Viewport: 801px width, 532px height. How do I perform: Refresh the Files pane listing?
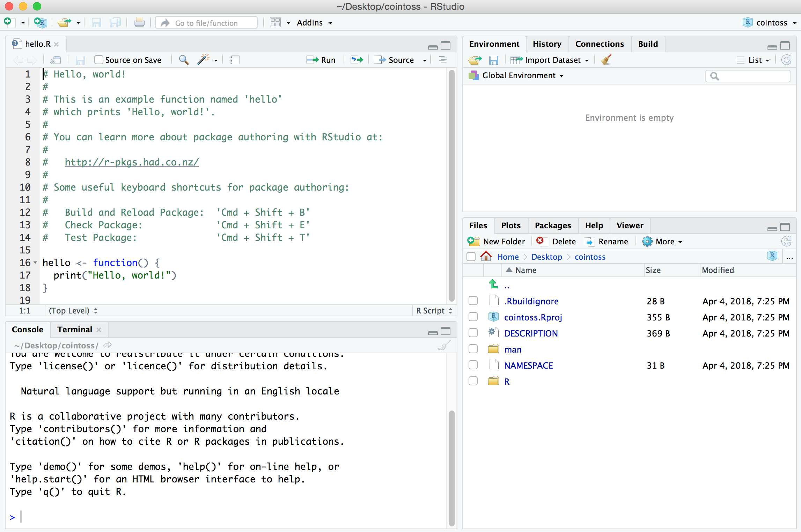(x=786, y=241)
